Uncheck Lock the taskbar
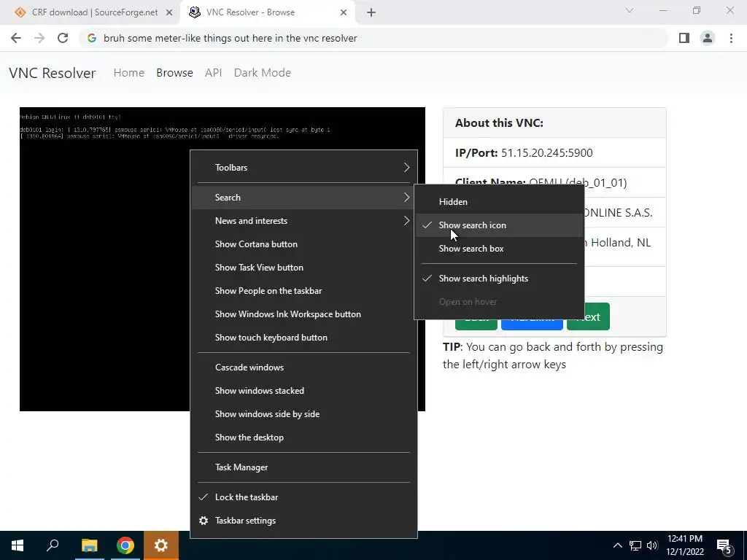This screenshot has height=560, width=747. [x=303, y=497]
